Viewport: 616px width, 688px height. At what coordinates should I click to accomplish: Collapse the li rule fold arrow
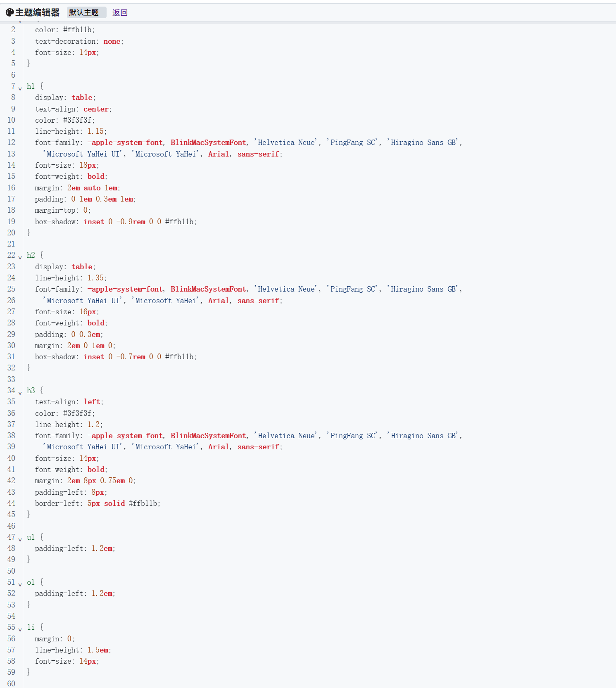[x=20, y=629]
